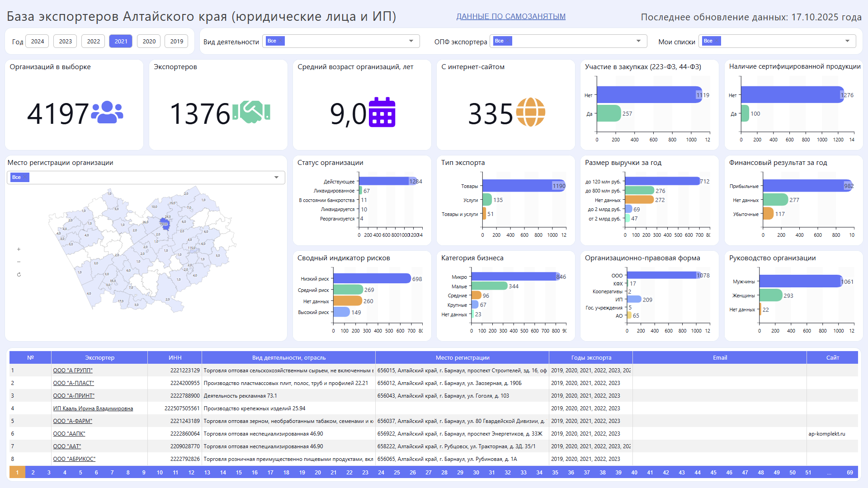
Task: Select year 2022 filter
Action: pyautogui.click(x=93, y=41)
